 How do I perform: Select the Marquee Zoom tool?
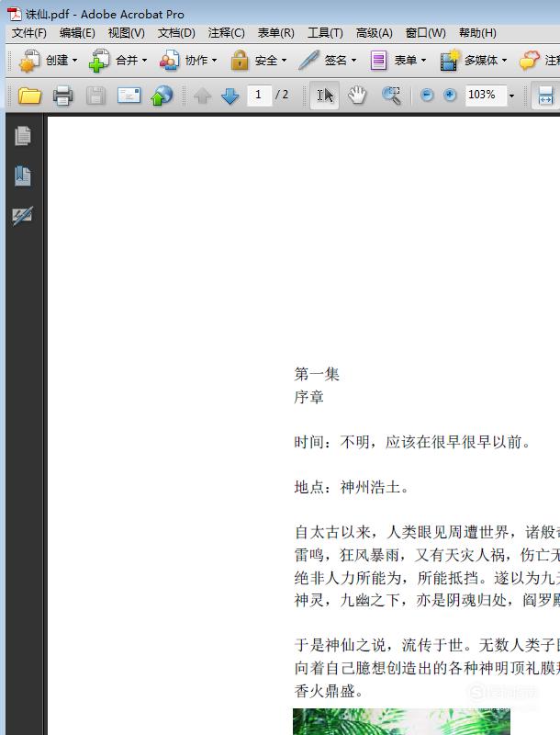click(391, 96)
